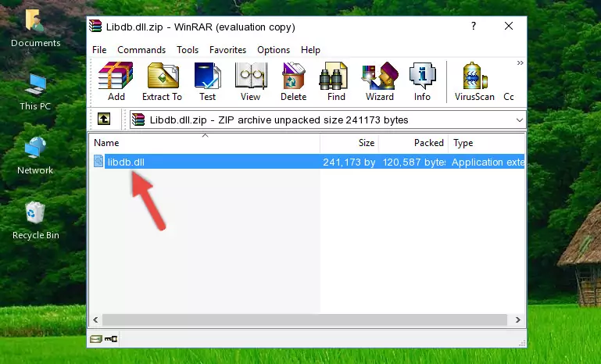Sort by the Type column header
This screenshot has height=364, width=601.
pos(486,143)
